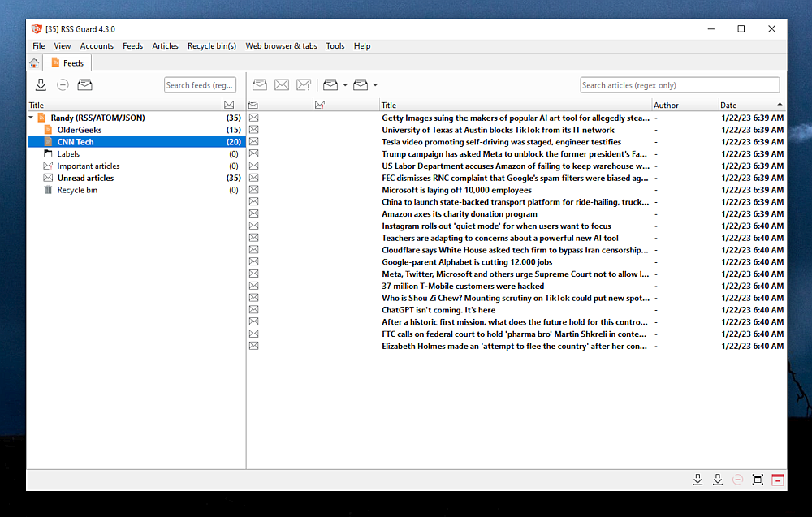
Task: Open the View menu
Action: click(63, 46)
